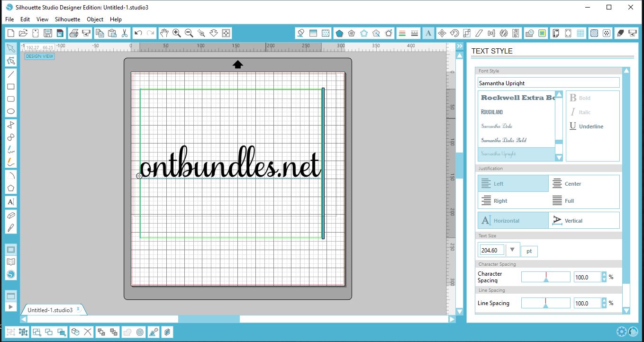Select the Roughland font
644x342 pixels.
point(517,112)
